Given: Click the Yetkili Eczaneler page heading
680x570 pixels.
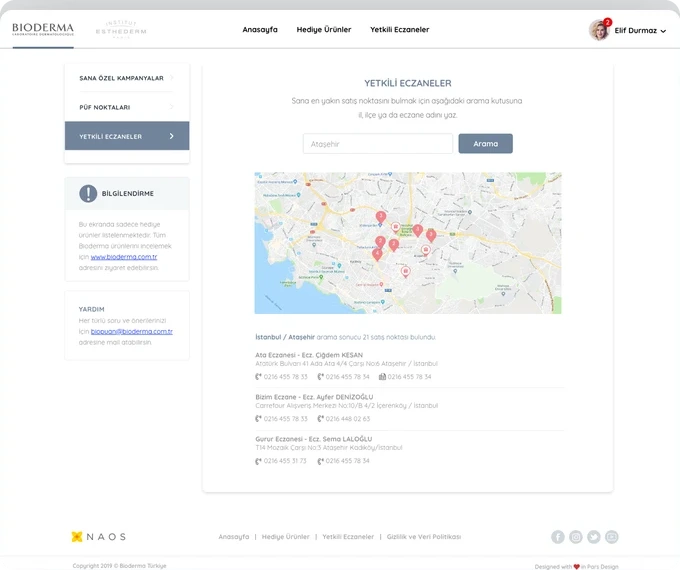Looking at the screenshot, I should [408, 83].
